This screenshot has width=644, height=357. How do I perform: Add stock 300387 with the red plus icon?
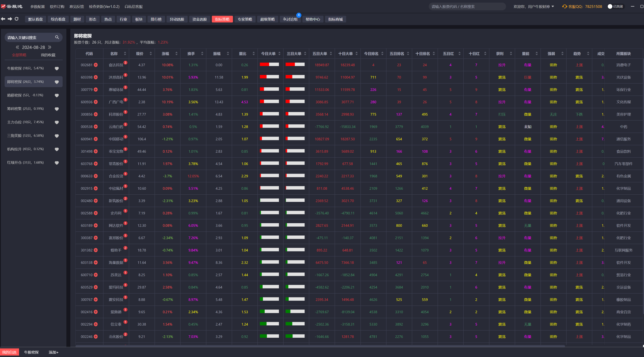[96, 238]
